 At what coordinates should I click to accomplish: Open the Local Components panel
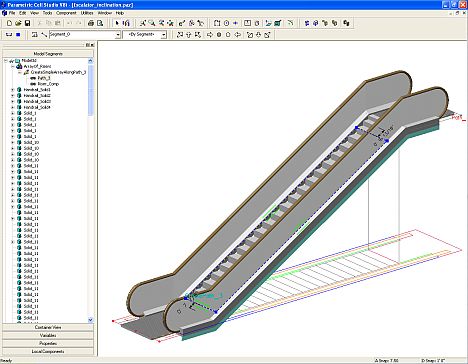click(48, 351)
